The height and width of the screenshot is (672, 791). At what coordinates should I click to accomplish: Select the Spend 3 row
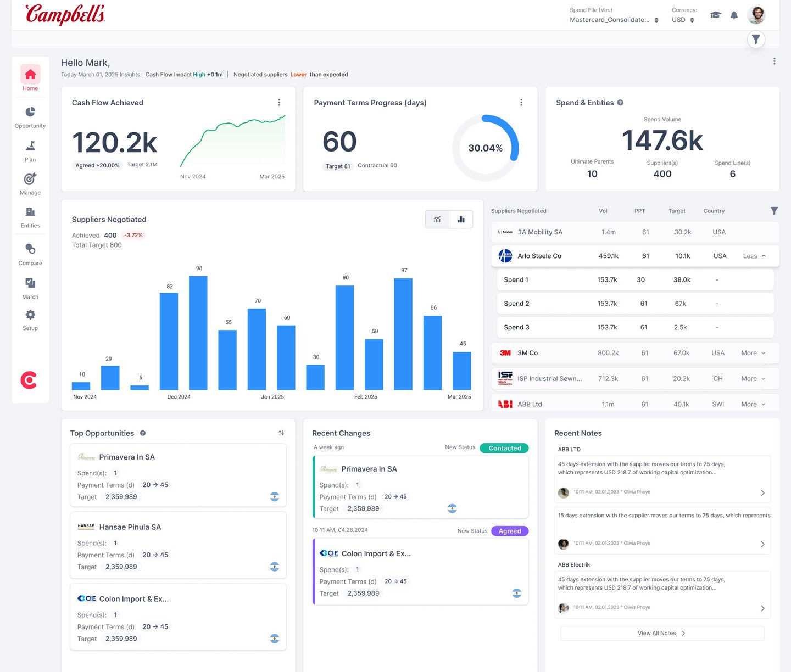(635, 327)
